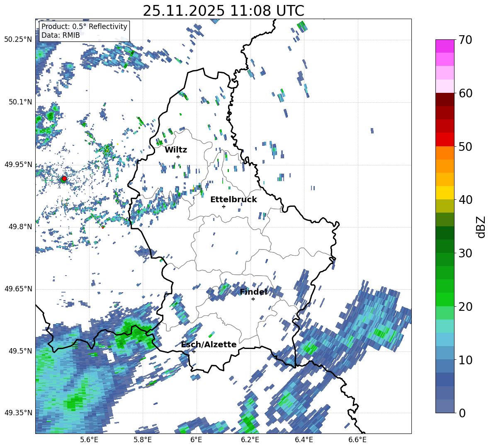Click the 49.95°N latitude label
Image resolution: width=491 pixels, height=448 pixels.
pyautogui.click(x=18, y=164)
